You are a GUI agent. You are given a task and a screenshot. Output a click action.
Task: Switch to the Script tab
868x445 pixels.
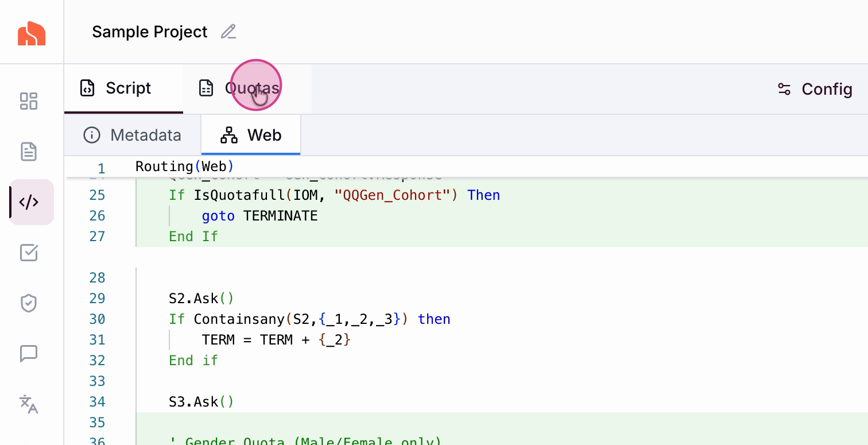[x=117, y=88]
